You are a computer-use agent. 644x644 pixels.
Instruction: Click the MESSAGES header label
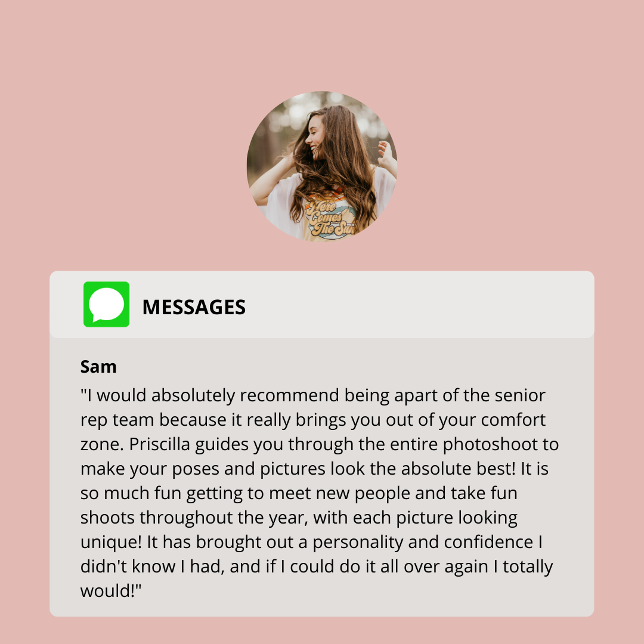pyautogui.click(x=194, y=307)
